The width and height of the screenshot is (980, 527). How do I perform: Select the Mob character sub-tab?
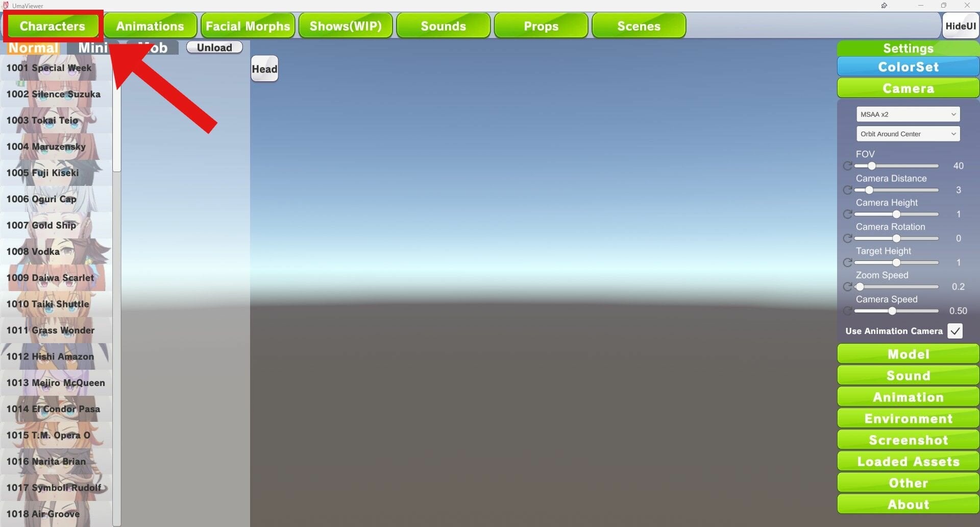pos(153,48)
